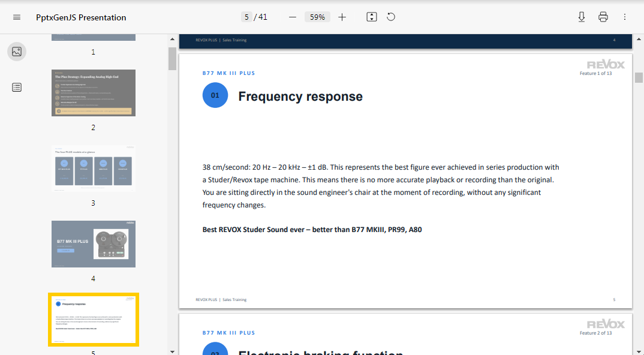Zoom out with the minus button
Viewport: 644px width, 355px height.
(293, 17)
